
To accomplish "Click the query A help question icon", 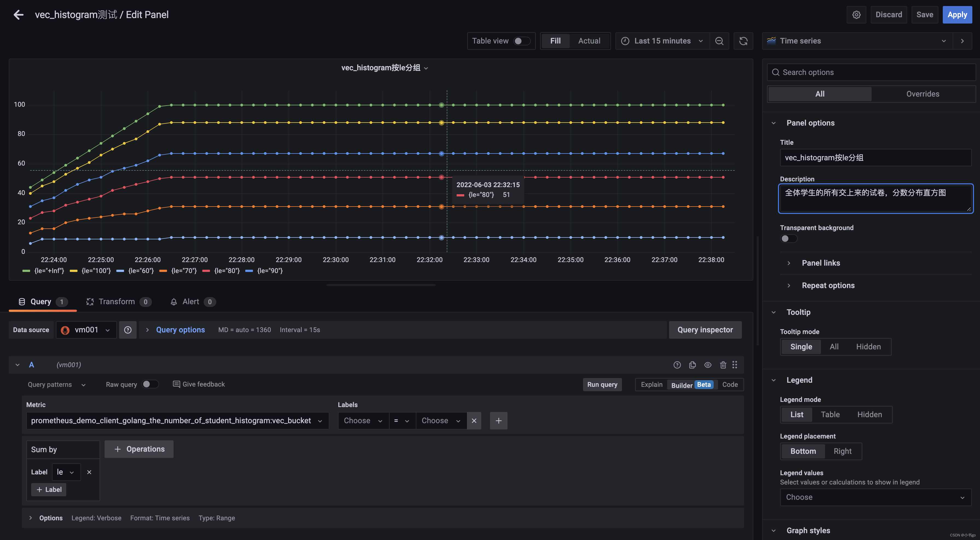I will (677, 365).
